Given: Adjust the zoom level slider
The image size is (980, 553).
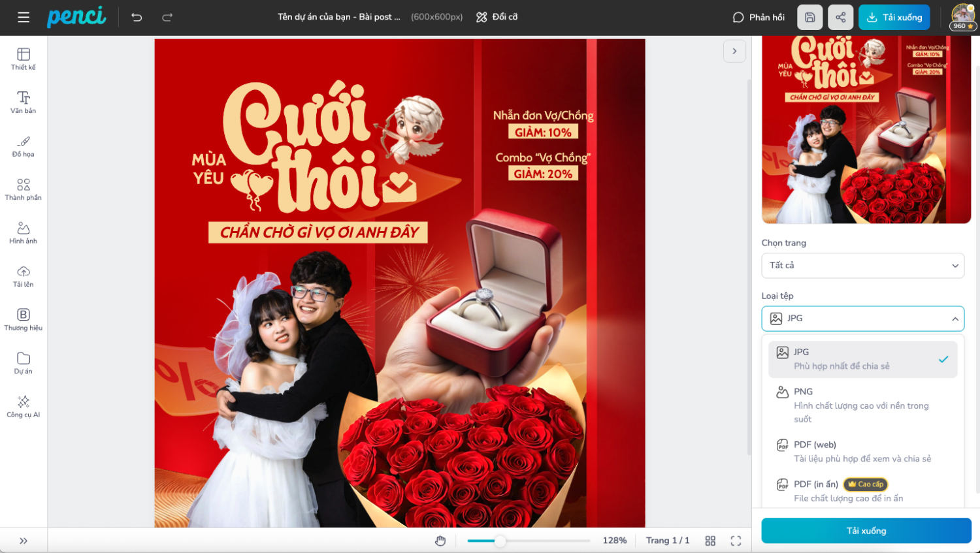Looking at the screenshot, I should [x=500, y=541].
